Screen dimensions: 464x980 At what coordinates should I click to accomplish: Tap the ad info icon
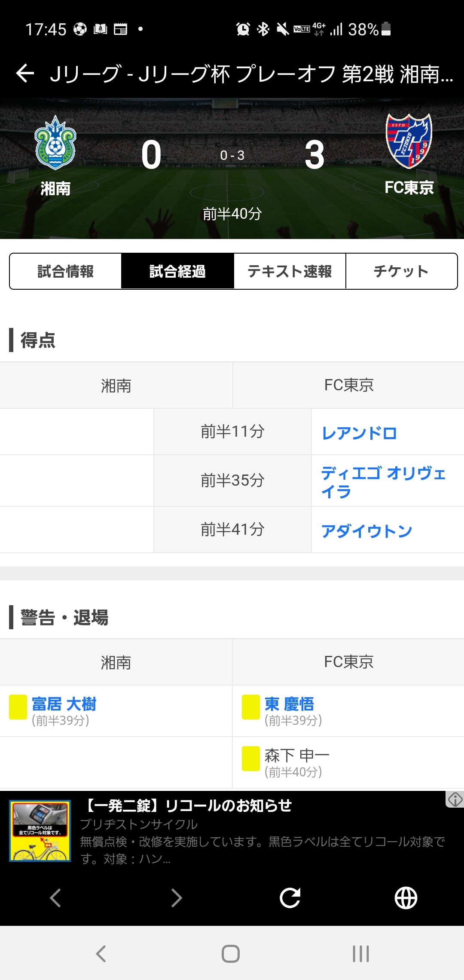pyautogui.click(x=455, y=799)
